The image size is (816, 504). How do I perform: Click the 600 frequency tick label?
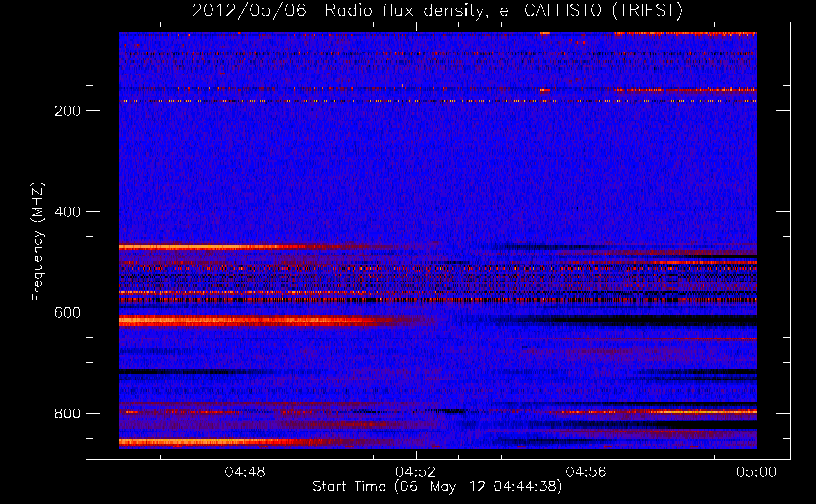pos(68,312)
